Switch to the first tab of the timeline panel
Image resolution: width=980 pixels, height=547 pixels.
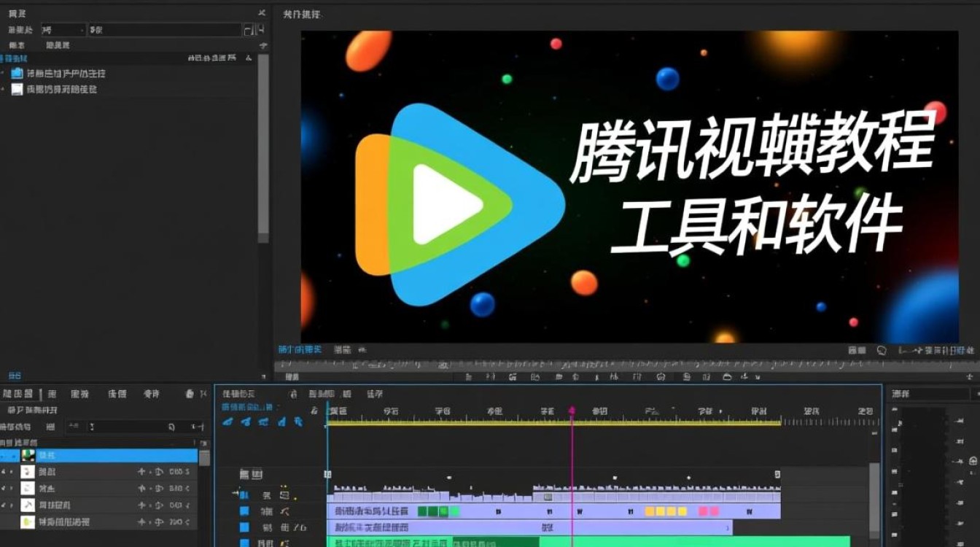coord(239,394)
